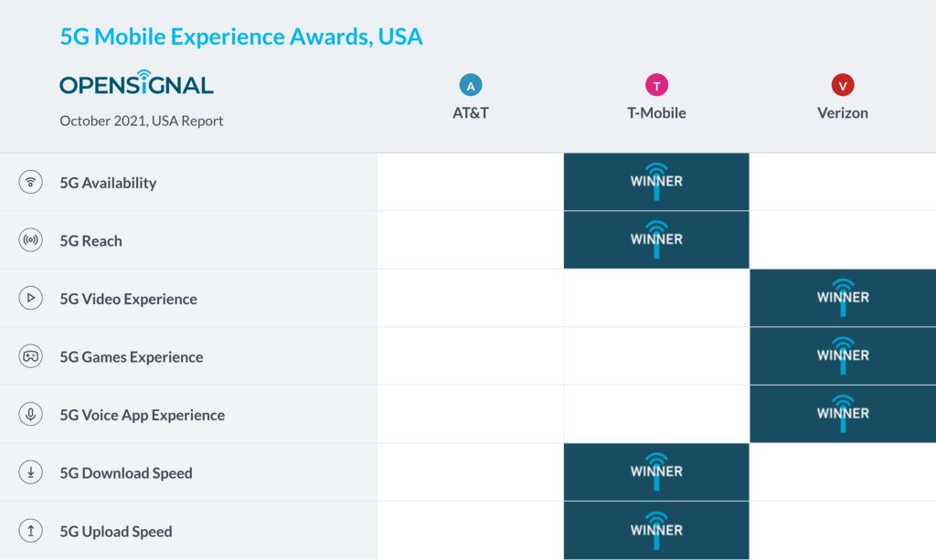Click the Opensignal logo

coord(136,84)
